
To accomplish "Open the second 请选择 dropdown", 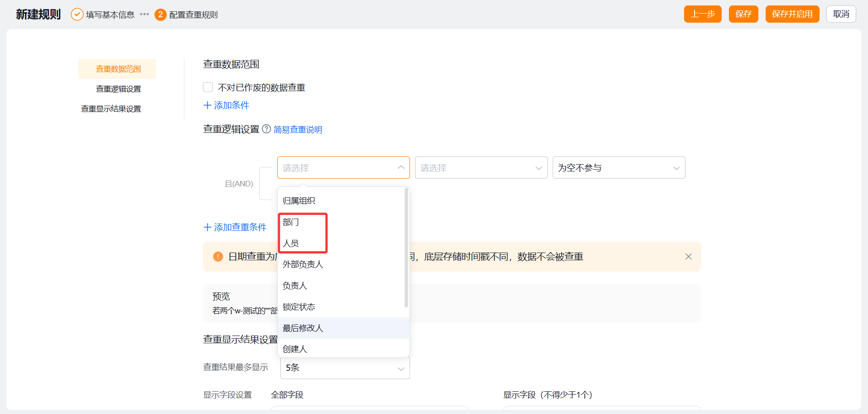I will click(481, 168).
